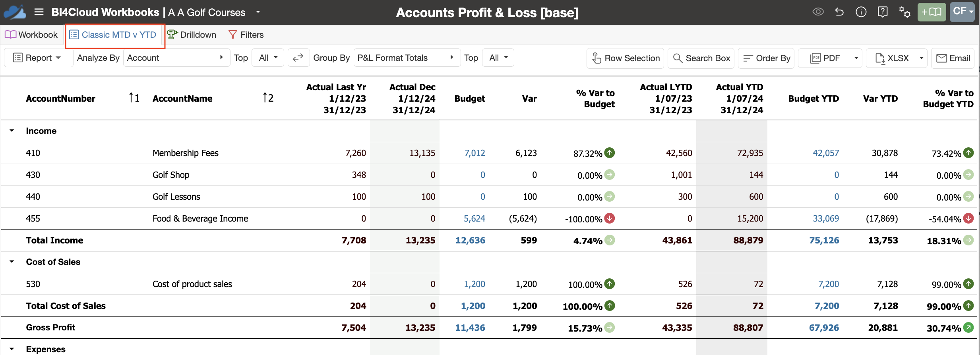Image resolution: width=980 pixels, height=355 pixels.
Task: Switch to the Workbook tab
Action: click(x=31, y=35)
